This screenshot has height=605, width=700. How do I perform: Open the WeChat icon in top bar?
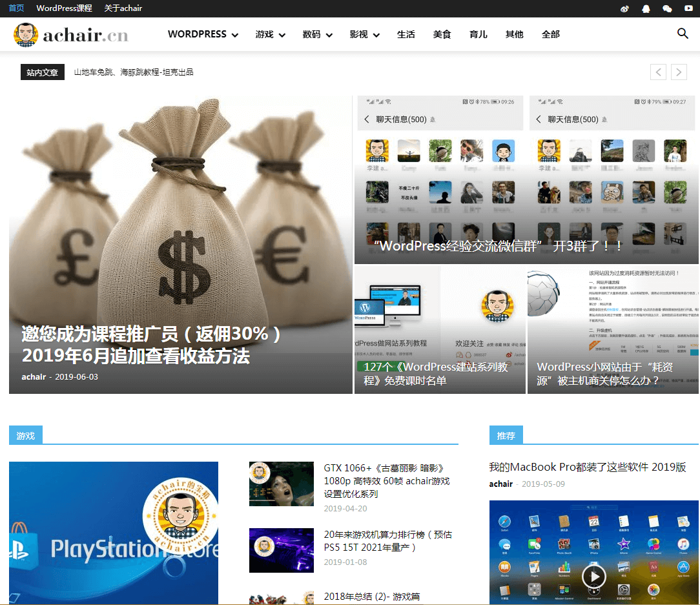pyautogui.click(x=667, y=8)
